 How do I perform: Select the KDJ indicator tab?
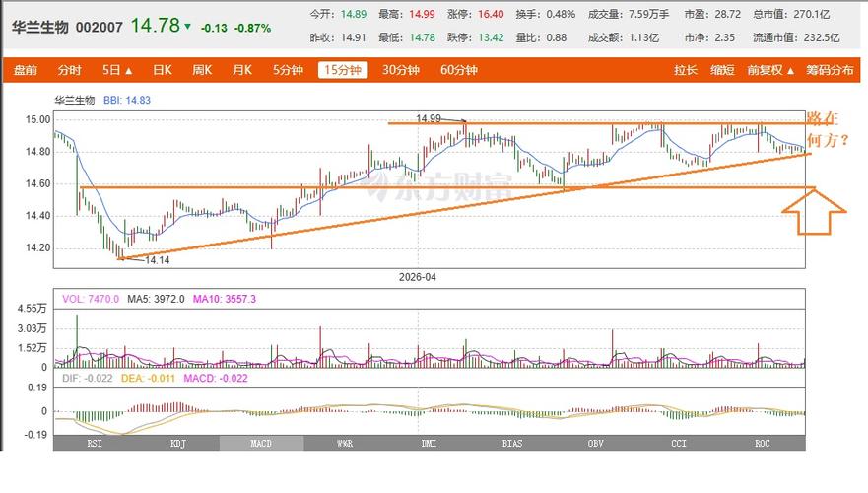[178, 443]
